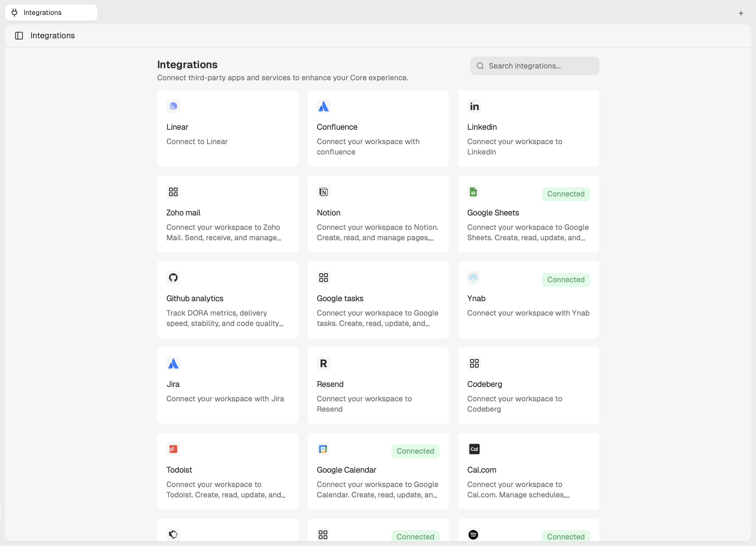
Task: Select the Integrations tab
Action: [51, 13]
